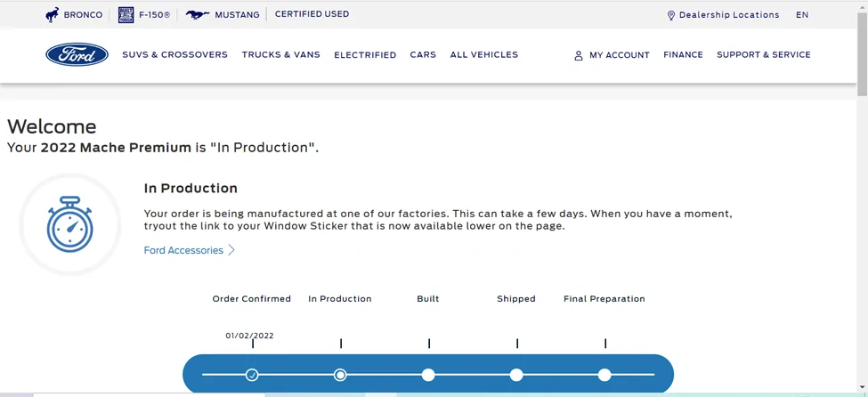Open the MY ACCOUNT menu
Viewport: 868px width, 397px height.
(620, 55)
